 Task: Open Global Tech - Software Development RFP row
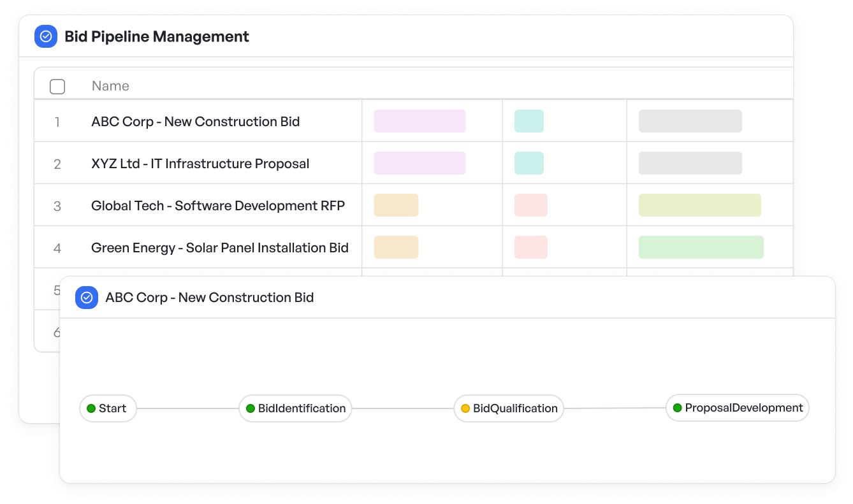[x=218, y=206]
